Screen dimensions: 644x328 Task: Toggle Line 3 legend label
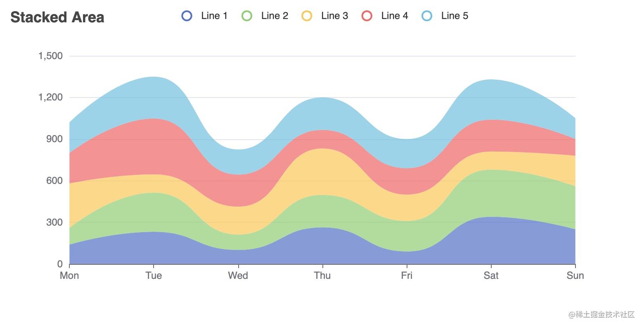tap(334, 16)
